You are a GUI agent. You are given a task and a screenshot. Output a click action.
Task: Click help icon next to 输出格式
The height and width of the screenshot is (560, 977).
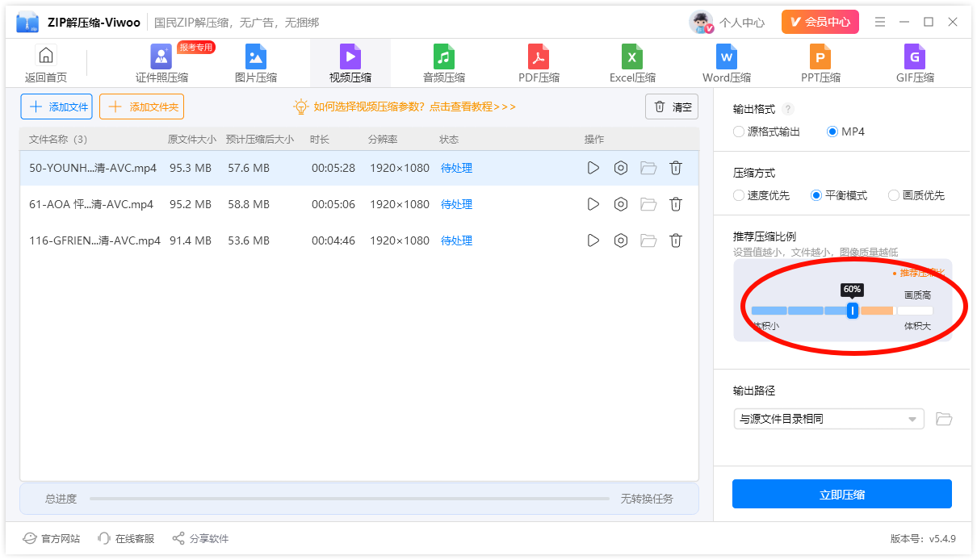tap(788, 109)
